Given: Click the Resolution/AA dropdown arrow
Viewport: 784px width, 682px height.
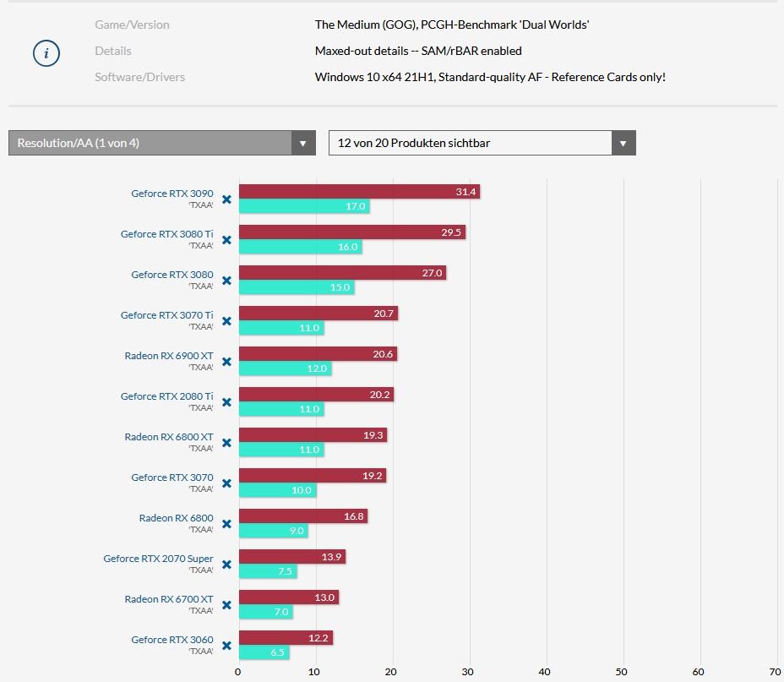Looking at the screenshot, I should tap(303, 143).
